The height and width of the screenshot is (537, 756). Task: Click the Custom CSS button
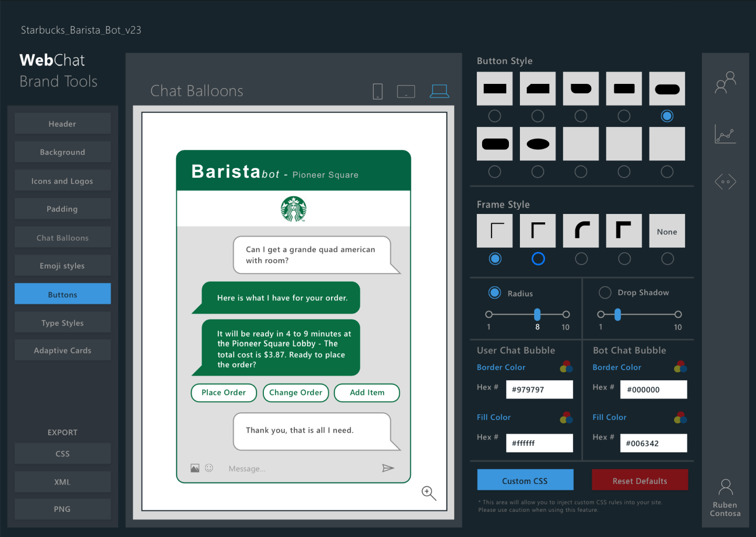coord(525,480)
